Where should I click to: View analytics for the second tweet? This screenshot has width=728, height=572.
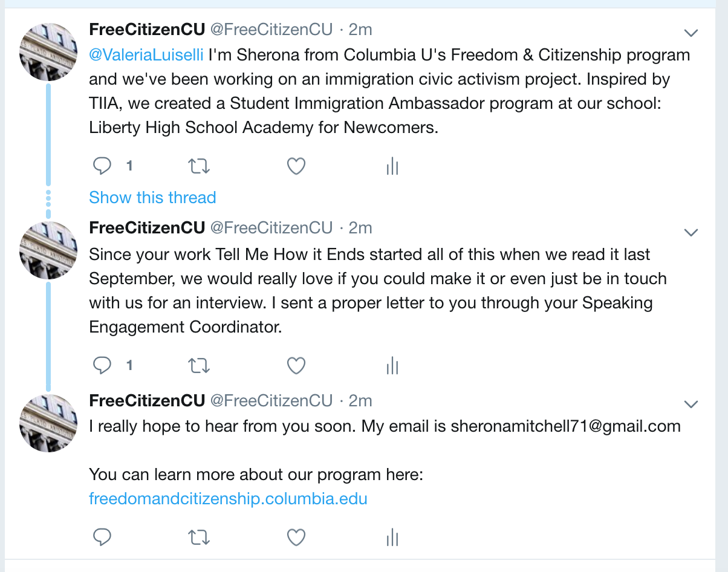click(x=392, y=365)
